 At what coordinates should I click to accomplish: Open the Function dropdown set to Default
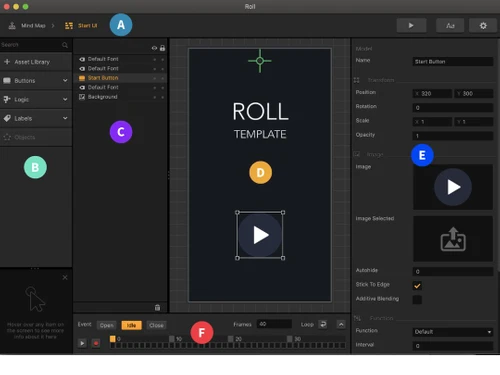click(x=453, y=332)
